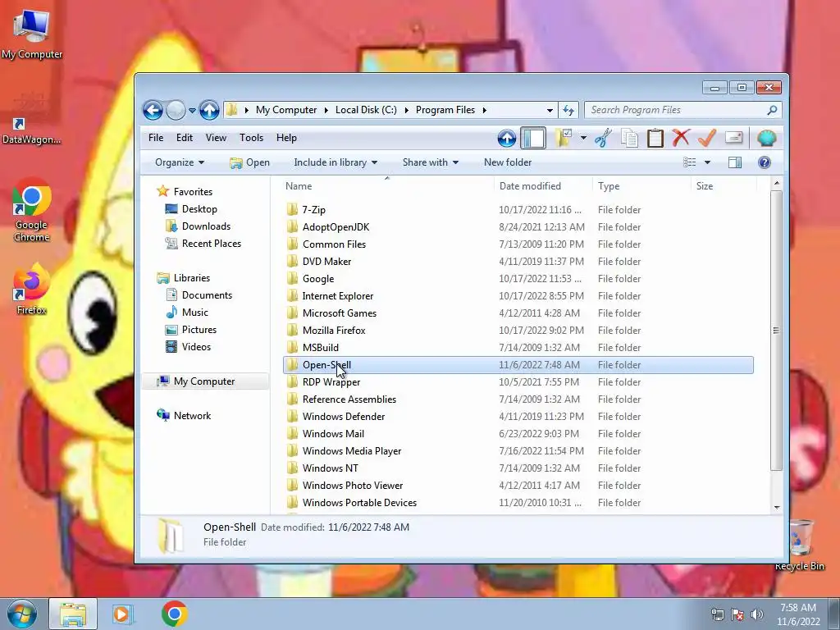Viewport: 840px width, 630px height.
Task: Open the Tools menu
Action: [x=251, y=138]
